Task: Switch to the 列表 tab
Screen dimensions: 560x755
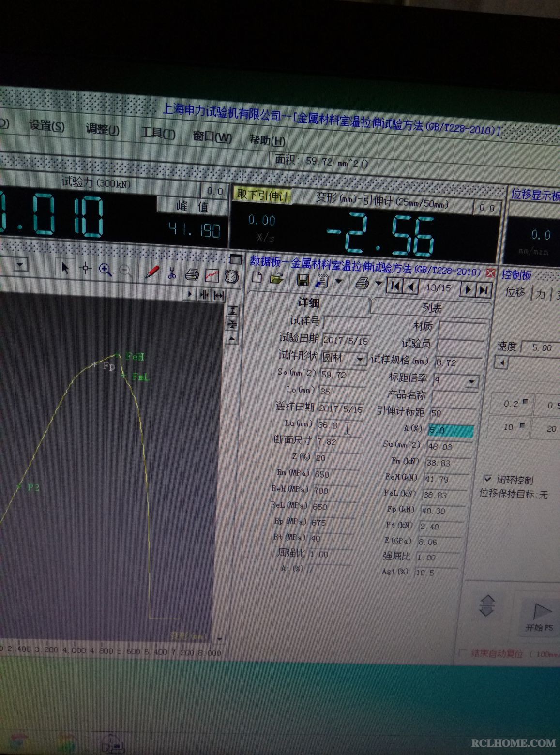Action: [432, 308]
